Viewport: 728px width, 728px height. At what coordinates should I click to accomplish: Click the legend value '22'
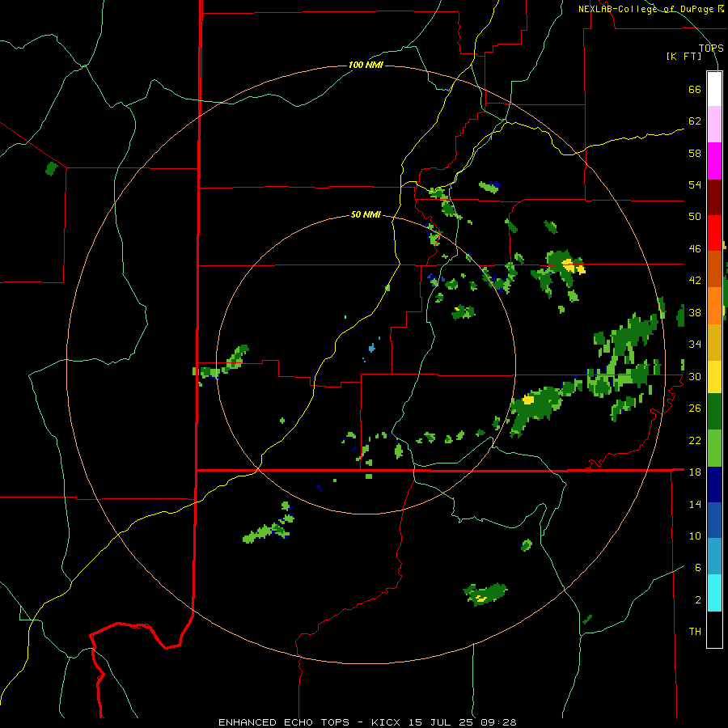pos(695,441)
